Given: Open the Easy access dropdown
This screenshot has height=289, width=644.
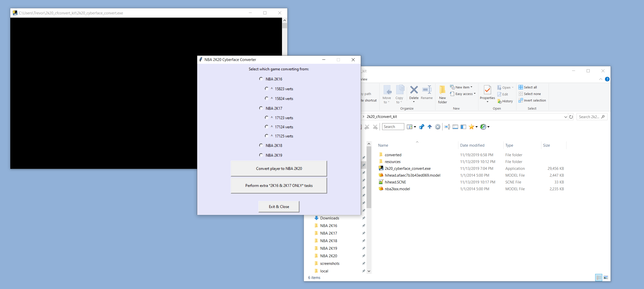Looking at the screenshot, I should 463,94.
